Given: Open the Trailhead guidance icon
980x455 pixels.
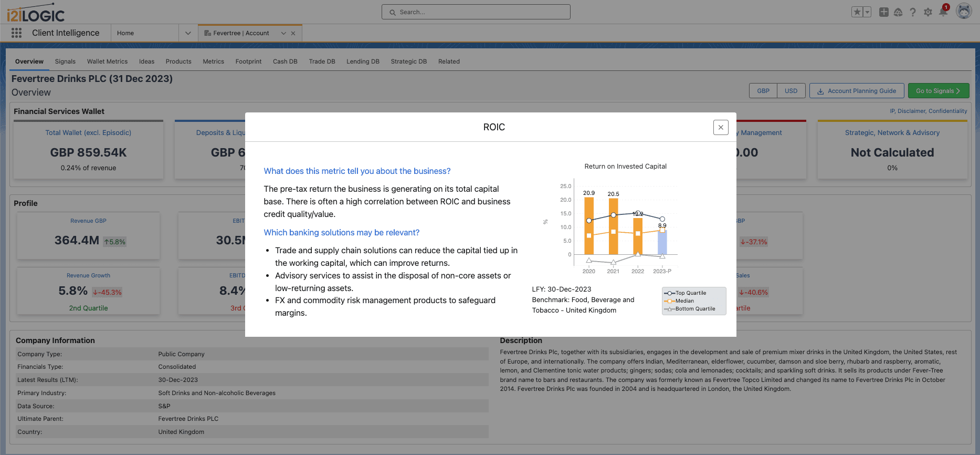Looking at the screenshot, I should 898,12.
